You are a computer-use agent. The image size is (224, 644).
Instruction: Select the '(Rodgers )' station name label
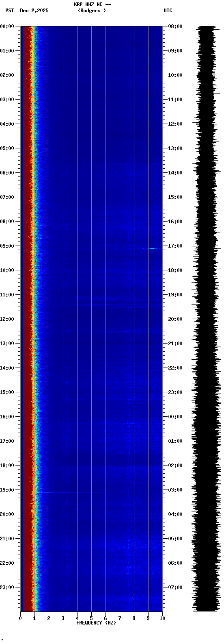click(x=92, y=11)
